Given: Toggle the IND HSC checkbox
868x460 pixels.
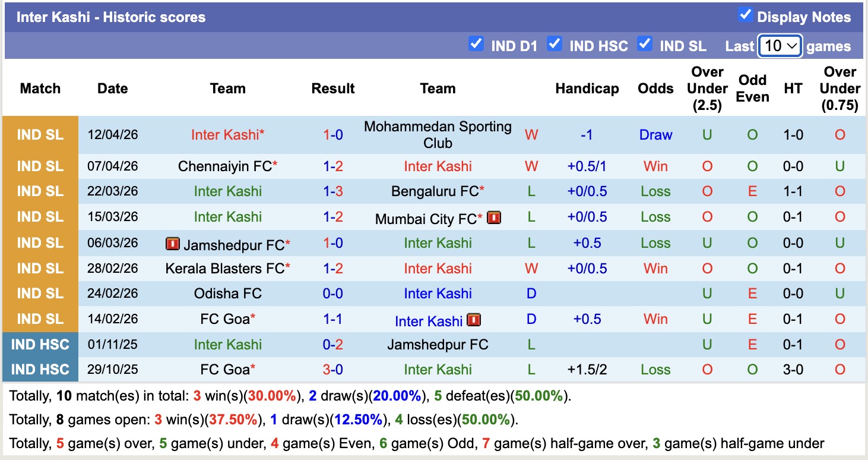Looking at the screenshot, I should point(555,43).
